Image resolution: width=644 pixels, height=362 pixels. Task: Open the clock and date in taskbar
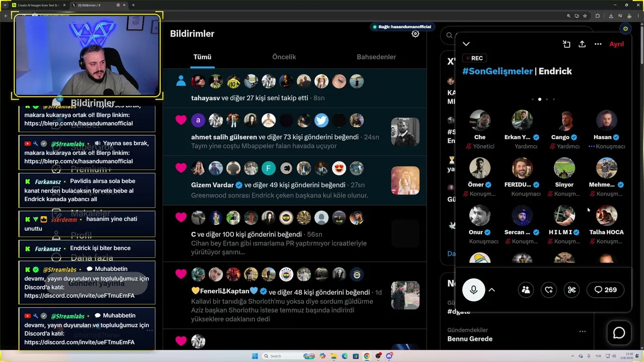coord(628,356)
